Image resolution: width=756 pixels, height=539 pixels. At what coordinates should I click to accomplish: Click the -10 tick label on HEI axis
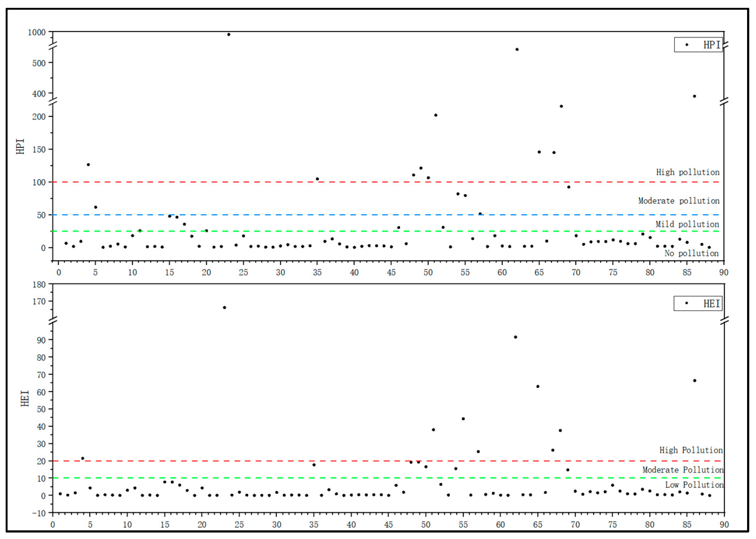coord(39,513)
